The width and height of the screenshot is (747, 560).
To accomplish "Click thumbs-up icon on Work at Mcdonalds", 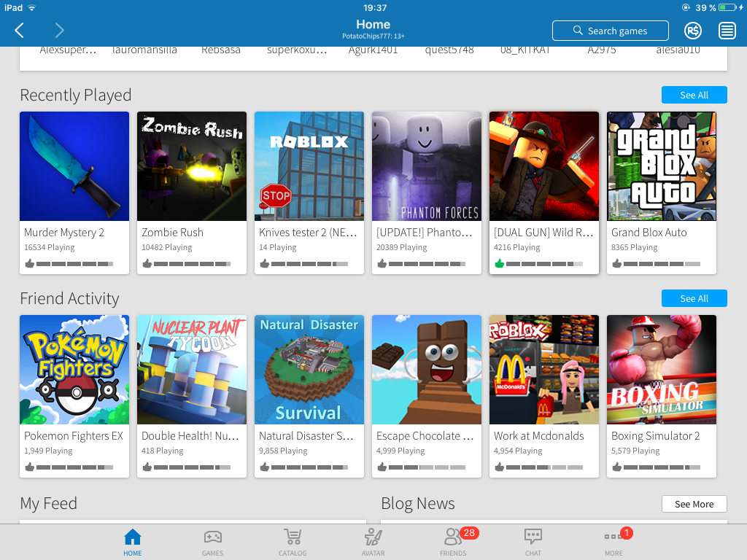I will pos(499,467).
